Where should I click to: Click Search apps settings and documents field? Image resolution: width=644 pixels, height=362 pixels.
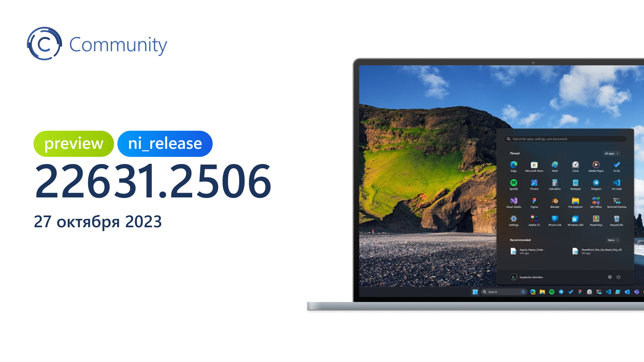(566, 139)
